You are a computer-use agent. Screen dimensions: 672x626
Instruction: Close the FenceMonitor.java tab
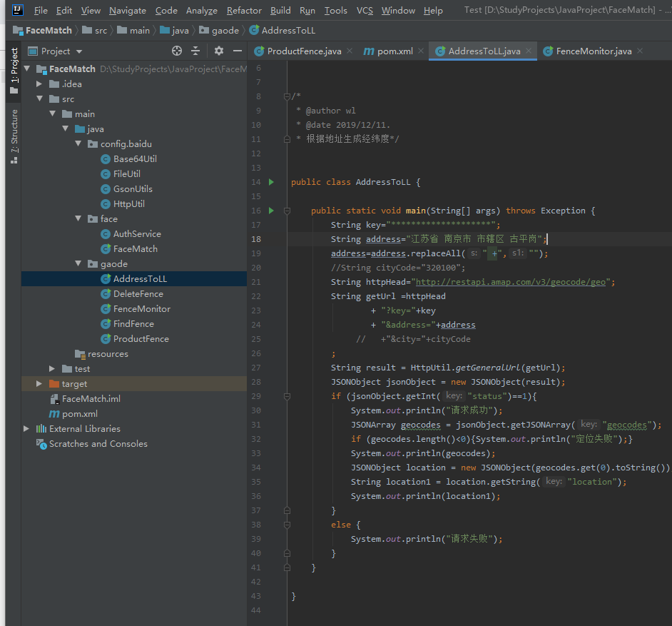tap(640, 51)
